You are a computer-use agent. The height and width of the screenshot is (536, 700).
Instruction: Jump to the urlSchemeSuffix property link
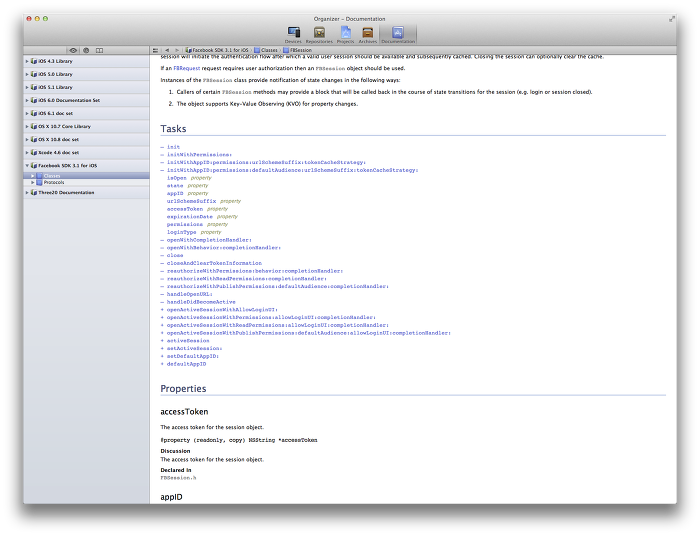coord(192,201)
